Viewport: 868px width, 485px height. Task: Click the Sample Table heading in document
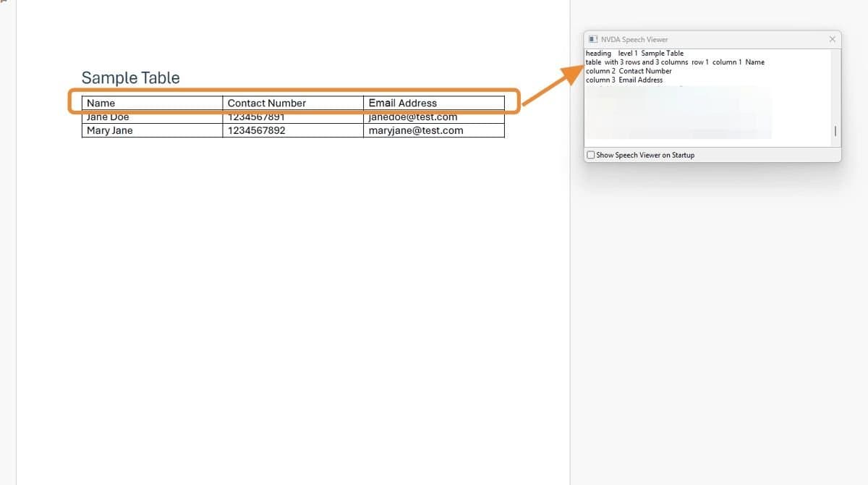coord(130,78)
